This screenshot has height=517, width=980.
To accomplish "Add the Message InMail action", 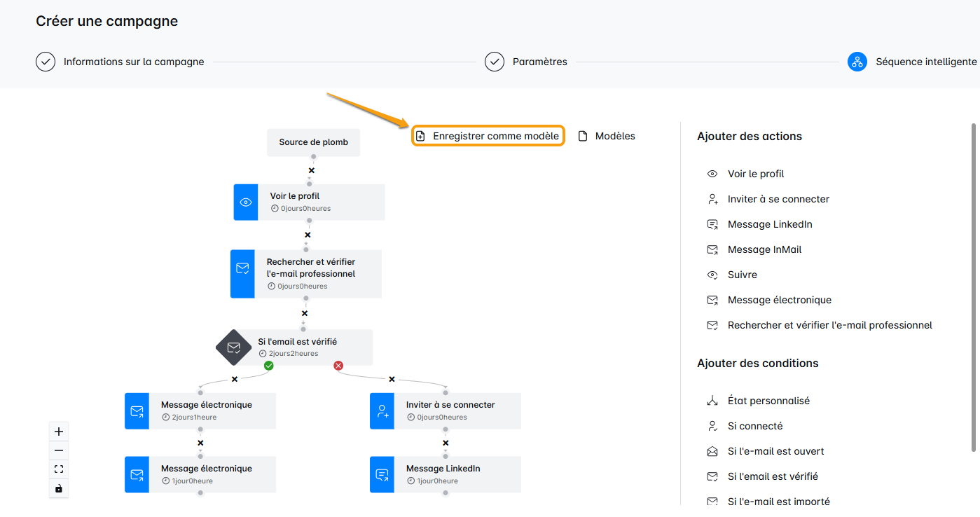I will click(x=764, y=249).
